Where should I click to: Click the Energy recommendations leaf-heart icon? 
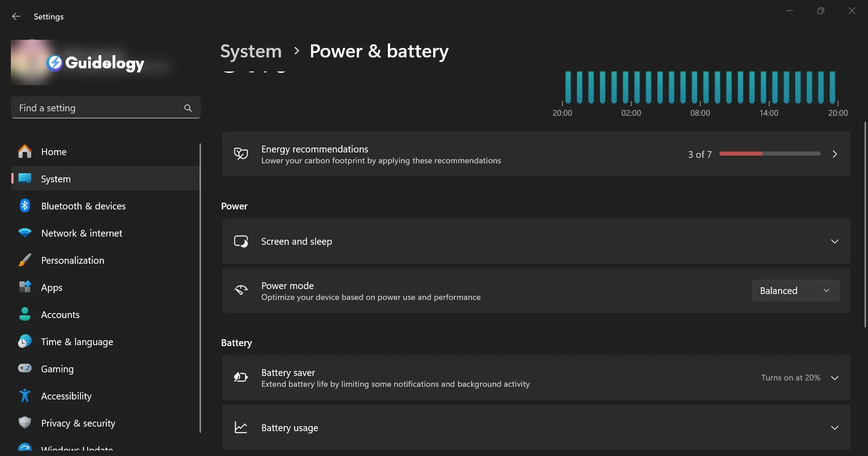[241, 154]
